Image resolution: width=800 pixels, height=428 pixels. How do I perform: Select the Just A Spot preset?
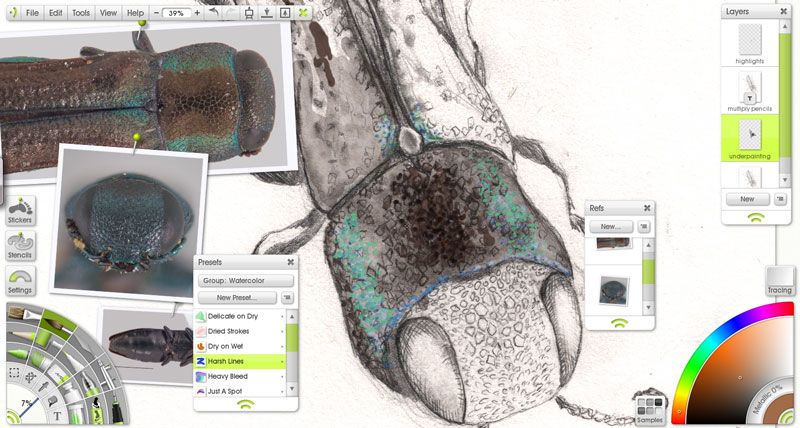click(x=239, y=391)
